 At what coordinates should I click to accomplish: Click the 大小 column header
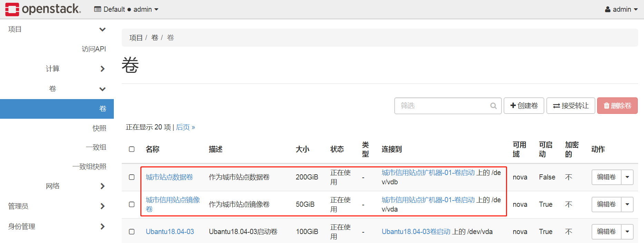click(x=303, y=149)
